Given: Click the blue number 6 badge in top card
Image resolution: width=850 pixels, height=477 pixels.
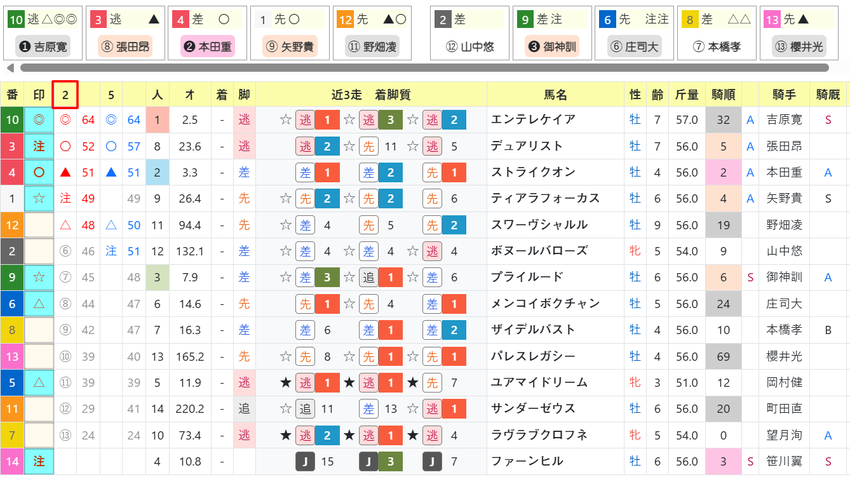Looking at the screenshot, I should (x=607, y=20).
